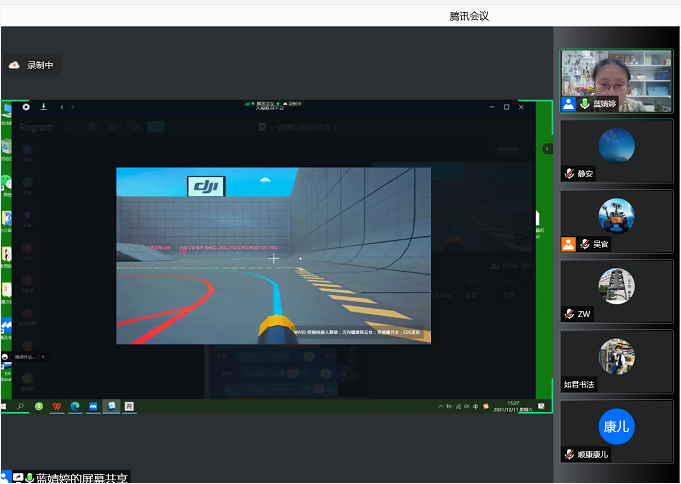Go back with the left arrow in shared window

tap(62, 107)
